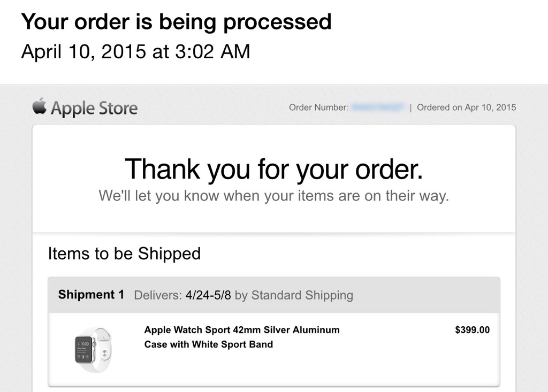This screenshot has width=548, height=392.
Task: Click the Case with White Sport Band line
Action: (x=209, y=344)
